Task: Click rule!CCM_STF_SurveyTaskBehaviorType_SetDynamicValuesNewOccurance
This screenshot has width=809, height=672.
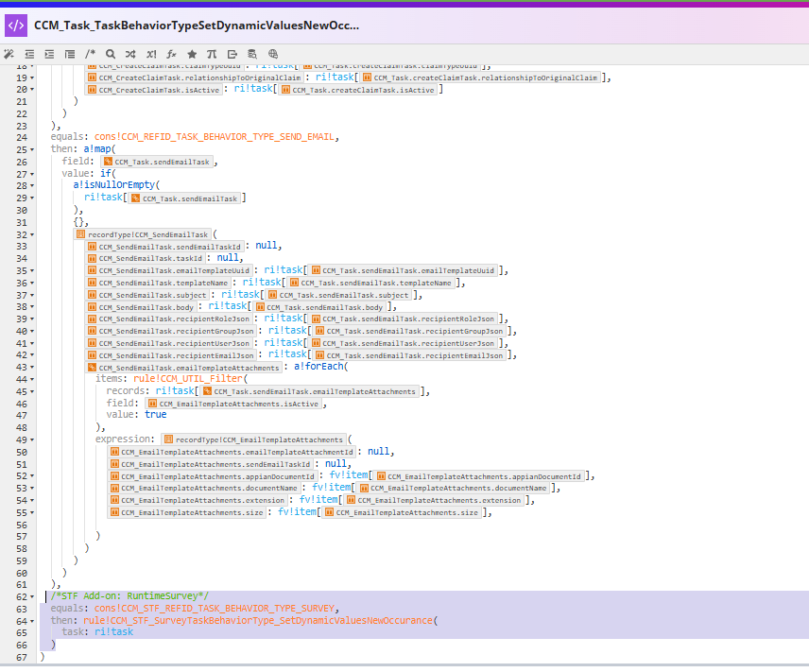Action: coord(258,620)
